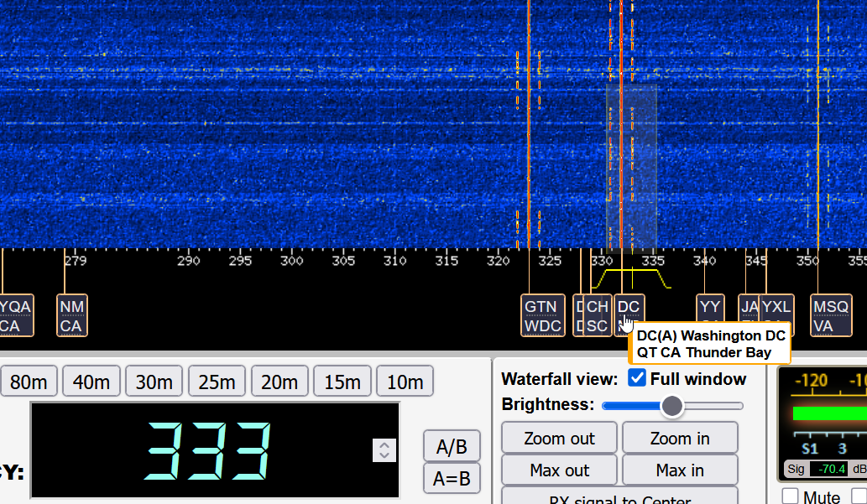Image resolution: width=867 pixels, height=504 pixels.
Task: Select the YXL beacon marker
Action: tap(777, 315)
